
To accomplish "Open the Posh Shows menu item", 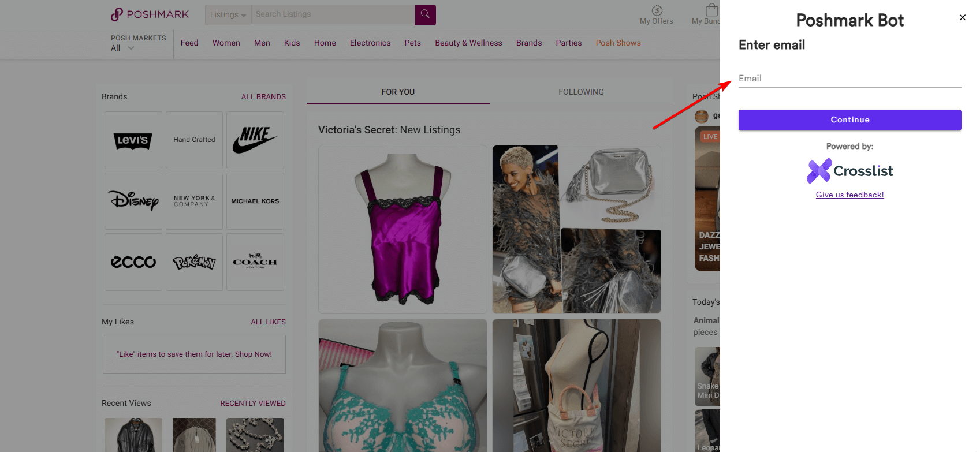I will click(618, 43).
